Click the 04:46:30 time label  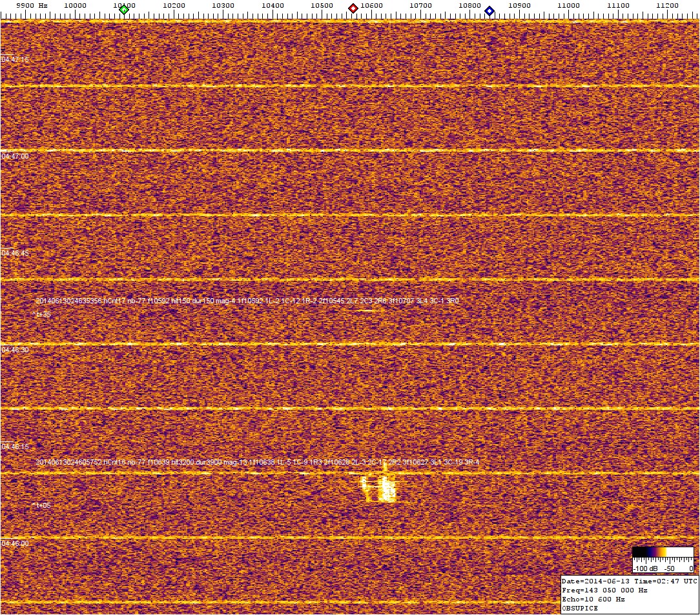pos(15,350)
